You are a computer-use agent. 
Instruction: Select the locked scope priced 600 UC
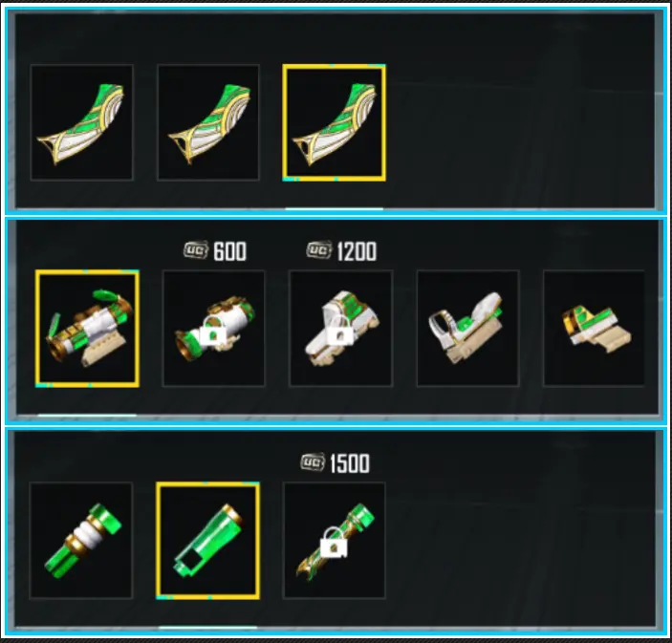214,329
